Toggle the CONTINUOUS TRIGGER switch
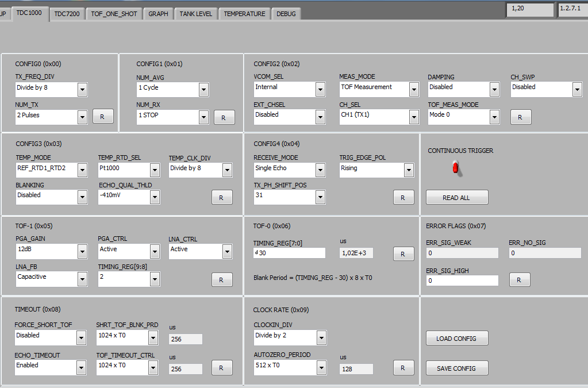Viewport: 588px width, 388px height. tap(456, 168)
